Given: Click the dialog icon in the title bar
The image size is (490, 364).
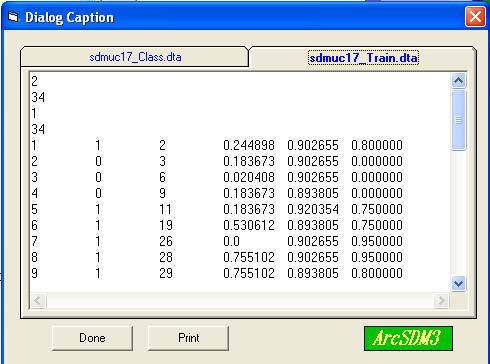Looking at the screenshot, I should click(x=13, y=17).
